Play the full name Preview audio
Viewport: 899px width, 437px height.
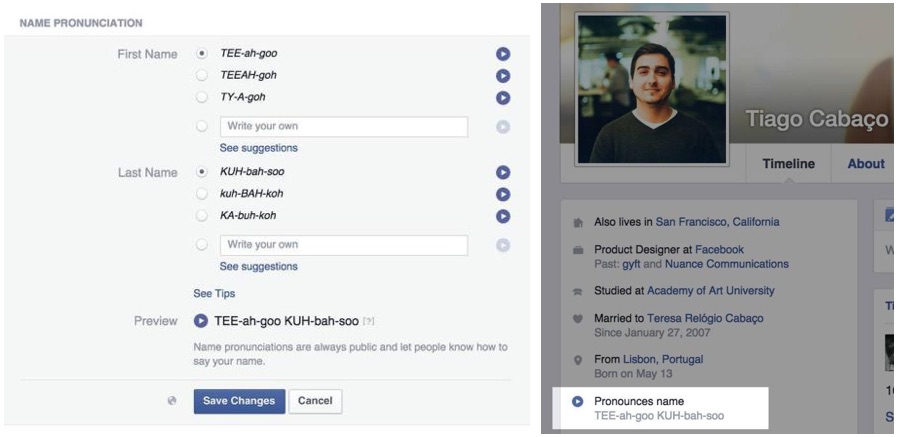tap(201, 321)
